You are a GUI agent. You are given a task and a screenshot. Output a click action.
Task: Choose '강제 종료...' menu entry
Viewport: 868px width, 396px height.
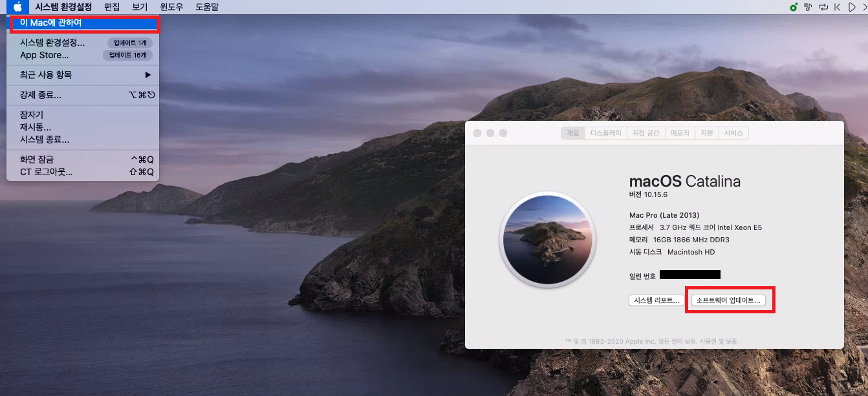coord(83,95)
